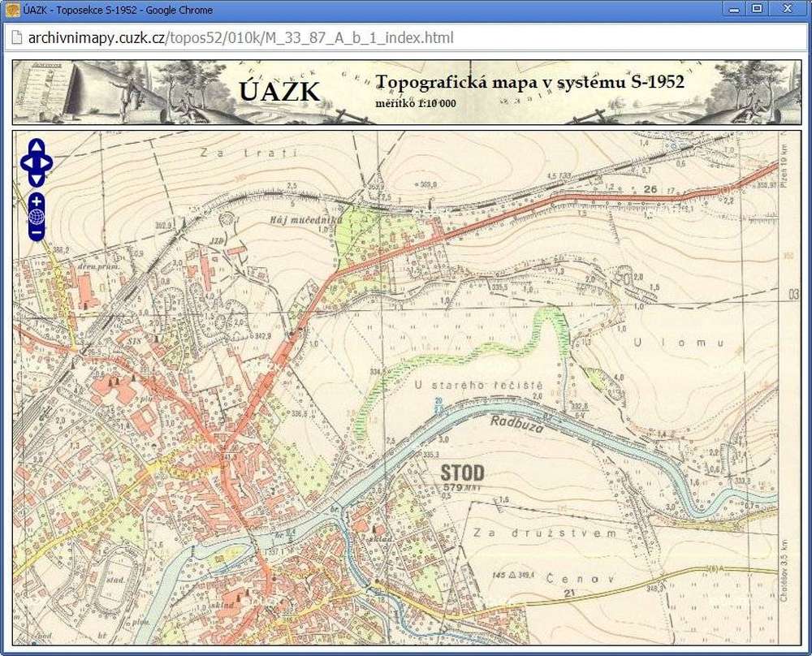Screen dimensions: 812x656
Task: Close the Toposekce S-1952 window
Action: 786,9
